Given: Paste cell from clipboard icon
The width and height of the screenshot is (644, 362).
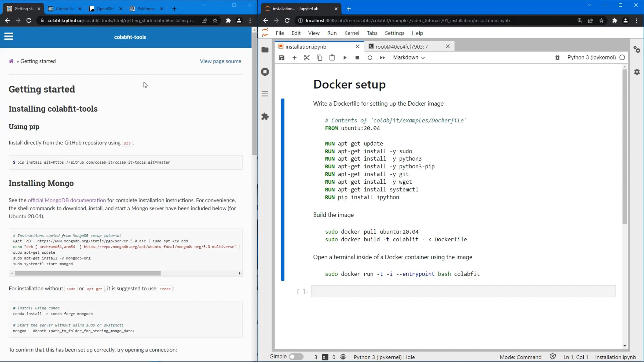Looking at the screenshot, I should 332,58.
